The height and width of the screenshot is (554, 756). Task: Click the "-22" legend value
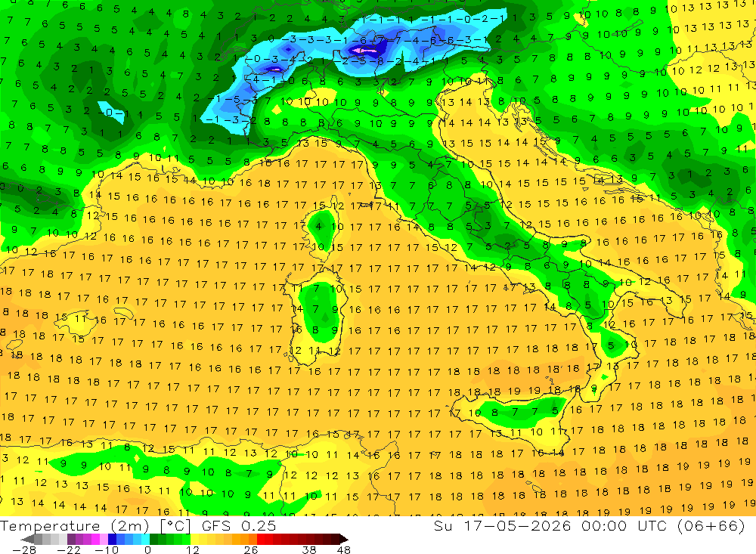click(69, 550)
